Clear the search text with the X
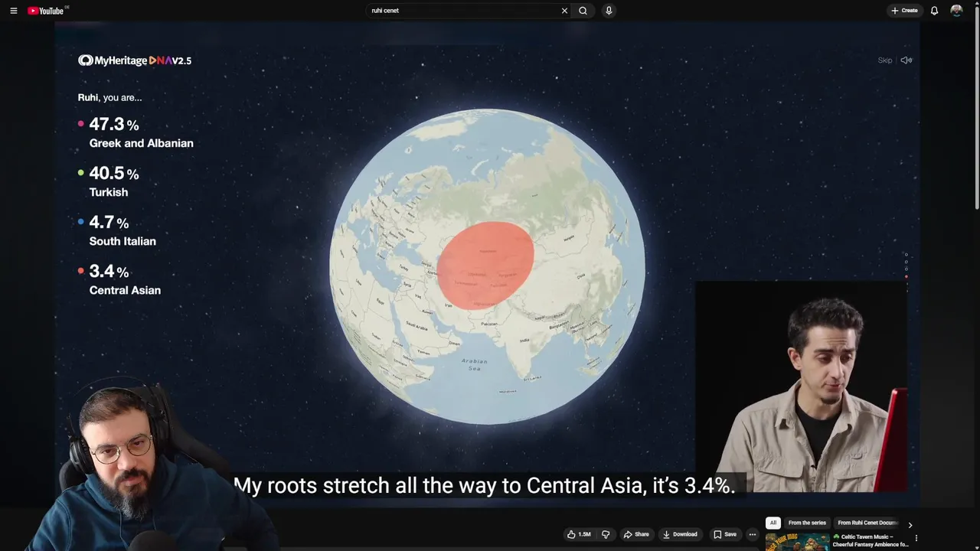 [x=564, y=11]
